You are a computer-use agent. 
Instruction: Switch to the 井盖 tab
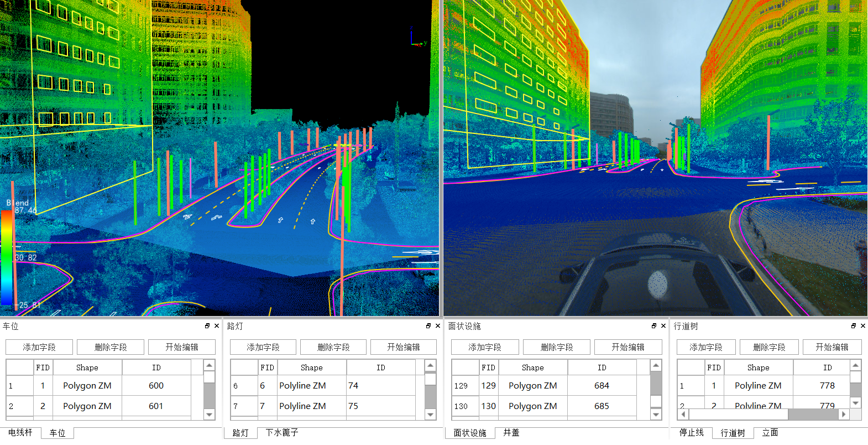coord(511,433)
